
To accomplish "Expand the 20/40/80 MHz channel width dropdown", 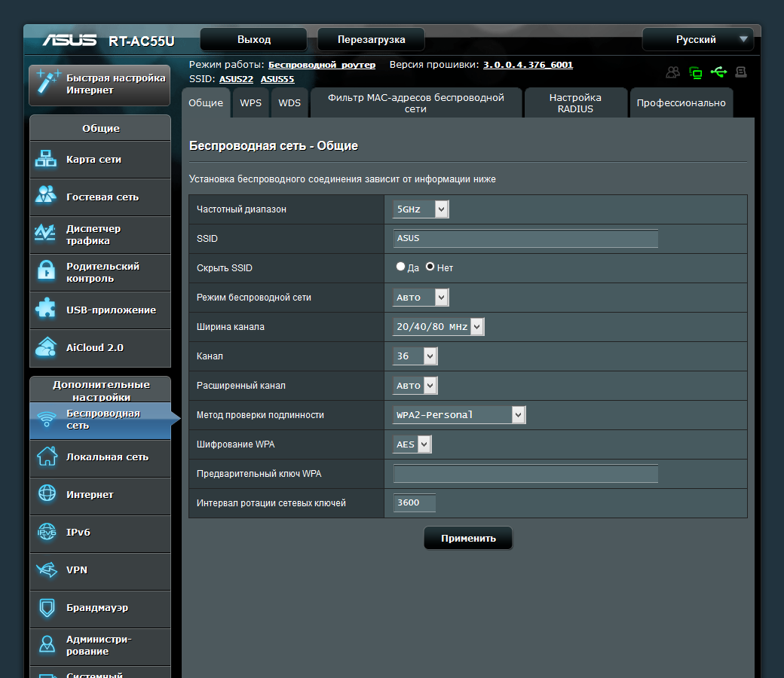I will pos(438,326).
